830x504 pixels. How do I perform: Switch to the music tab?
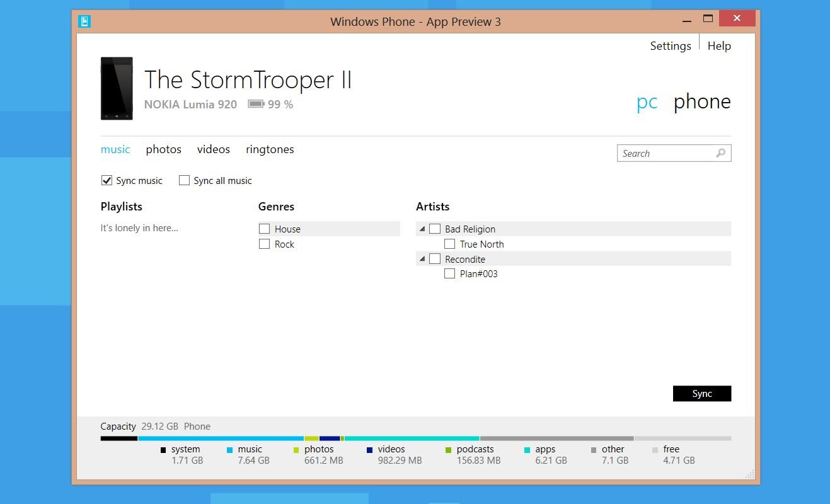115,149
